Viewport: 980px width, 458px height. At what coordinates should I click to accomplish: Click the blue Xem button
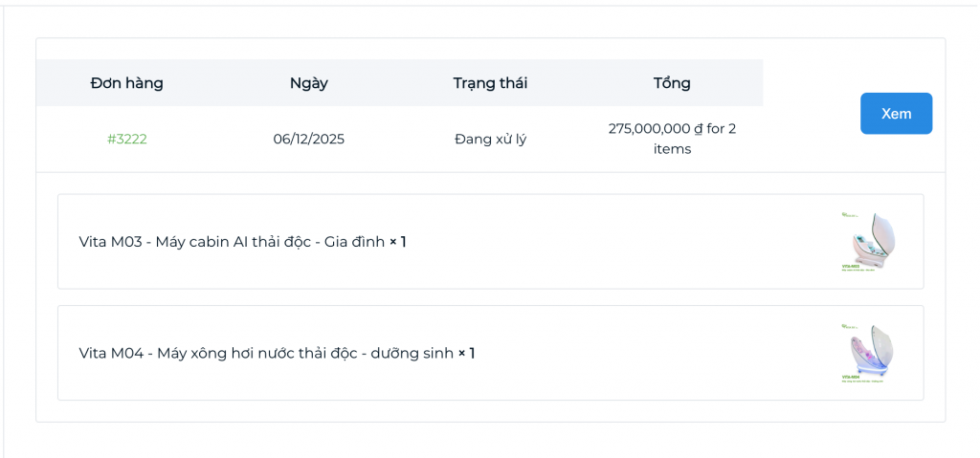pyautogui.click(x=896, y=114)
